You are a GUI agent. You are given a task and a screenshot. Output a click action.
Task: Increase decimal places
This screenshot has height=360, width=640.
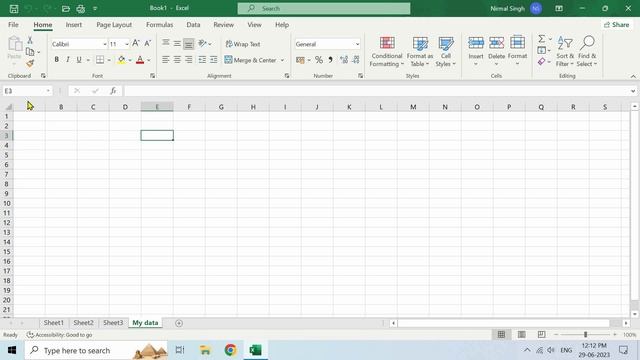(344, 60)
